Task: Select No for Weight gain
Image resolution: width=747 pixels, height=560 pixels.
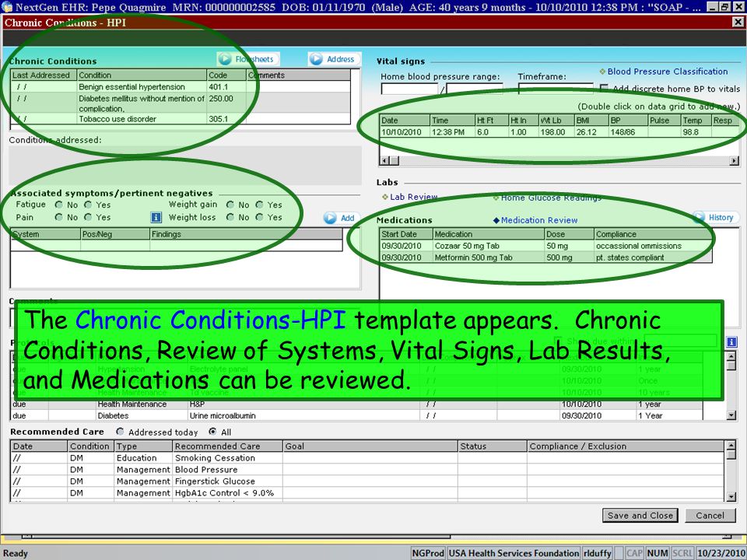Action: (x=230, y=205)
